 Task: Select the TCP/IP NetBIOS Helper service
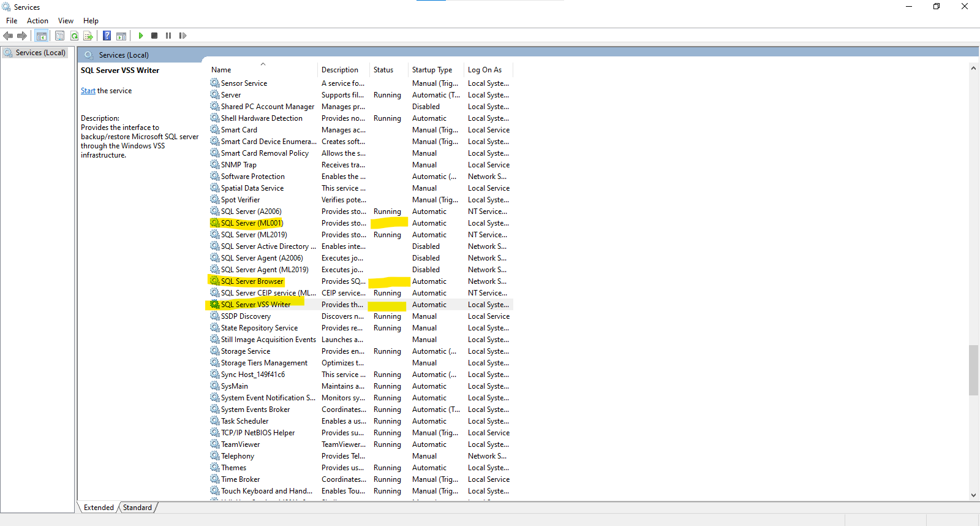pos(360,433)
